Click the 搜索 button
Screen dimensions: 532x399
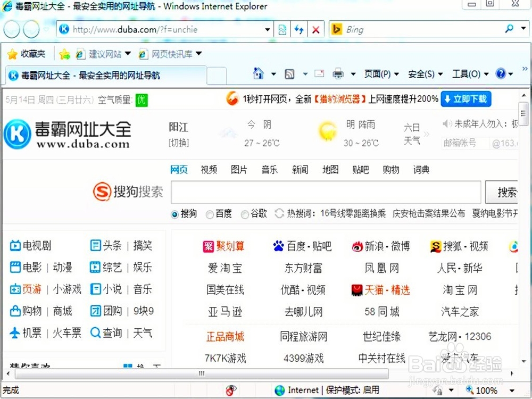click(x=502, y=192)
